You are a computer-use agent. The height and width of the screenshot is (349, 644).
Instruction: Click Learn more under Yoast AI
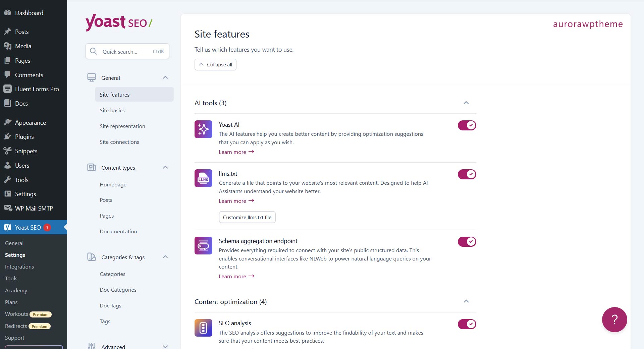pyautogui.click(x=236, y=152)
